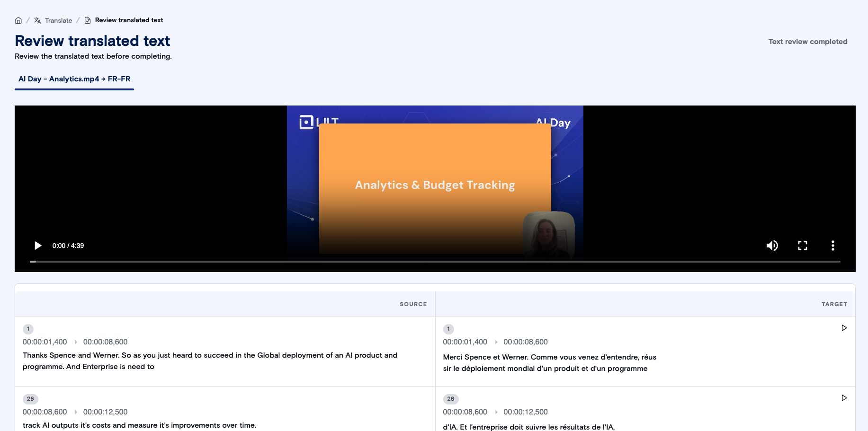Click the Review translated text page heading
Screen dimensions: 868x431
tap(92, 41)
